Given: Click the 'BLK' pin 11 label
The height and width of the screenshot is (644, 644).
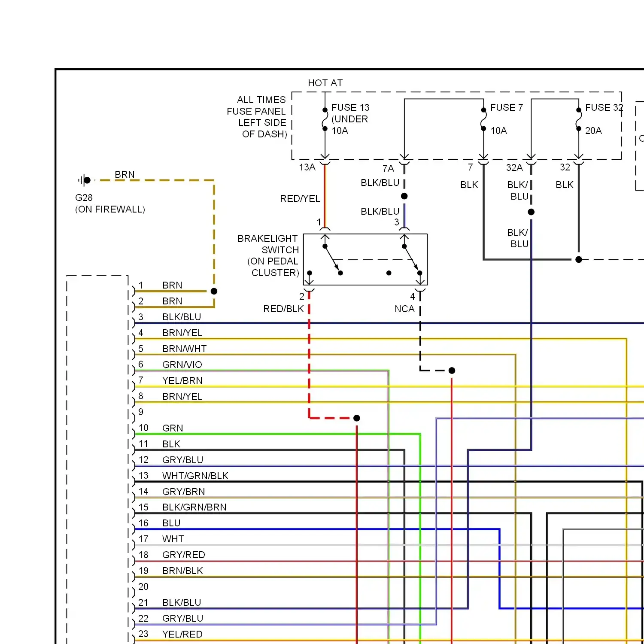Looking at the screenshot, I should click(171, 444).
